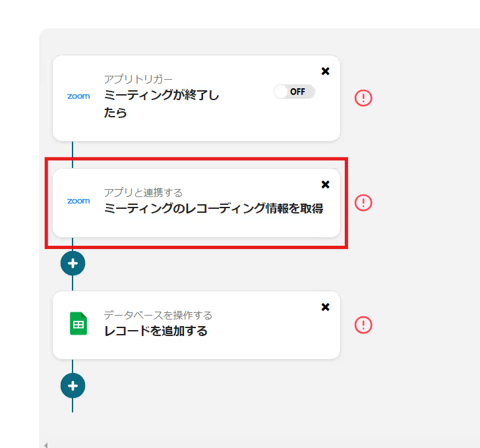Add a new step at the flow's end

(73, 385)
